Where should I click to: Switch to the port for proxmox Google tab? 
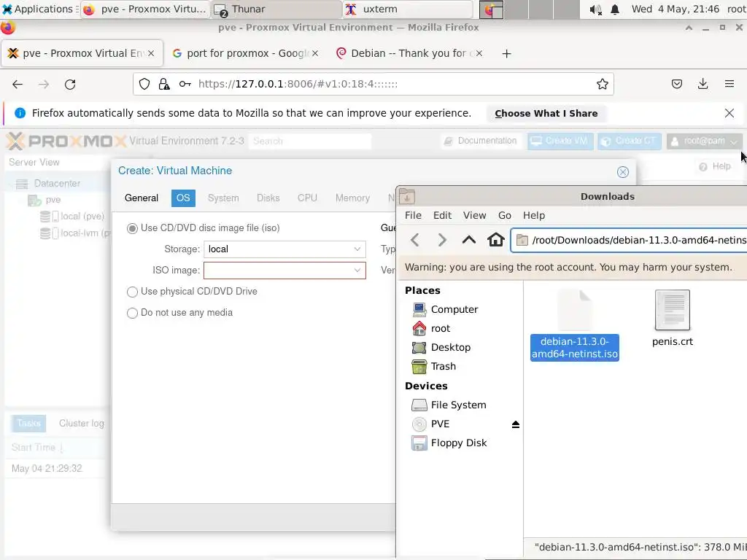pyautogui.click(x=244, y=53)
